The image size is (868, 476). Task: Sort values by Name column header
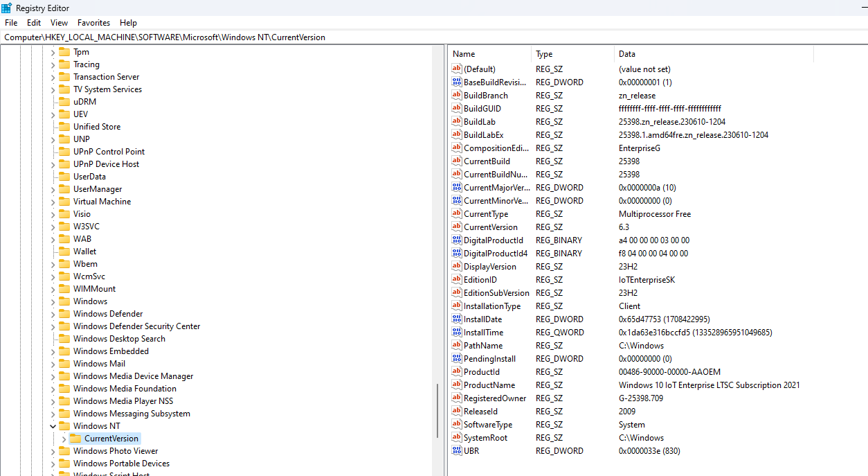(x=490, y=54)
